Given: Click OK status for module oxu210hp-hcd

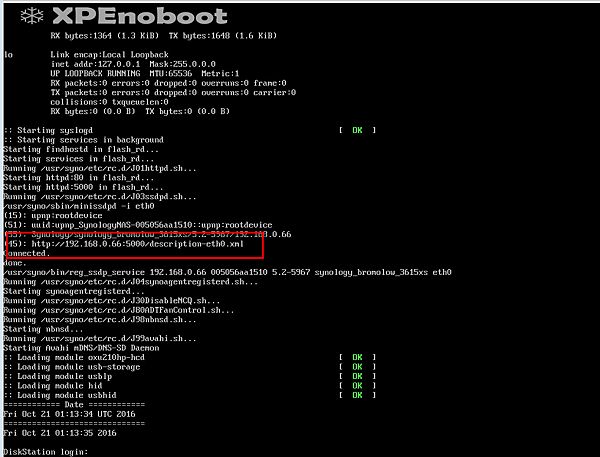Looking at the screenshot, I should 357,357.
